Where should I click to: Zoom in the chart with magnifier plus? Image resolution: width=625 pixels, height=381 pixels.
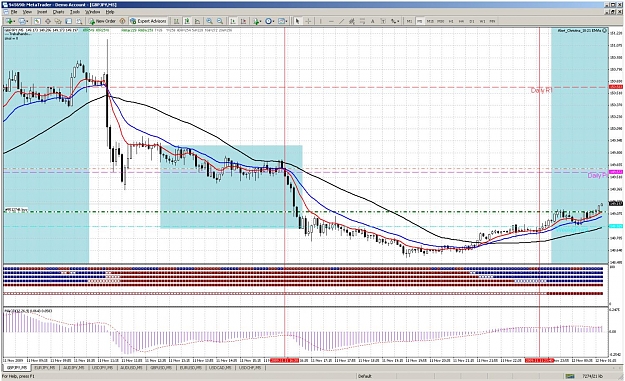(x=209, y=21)
